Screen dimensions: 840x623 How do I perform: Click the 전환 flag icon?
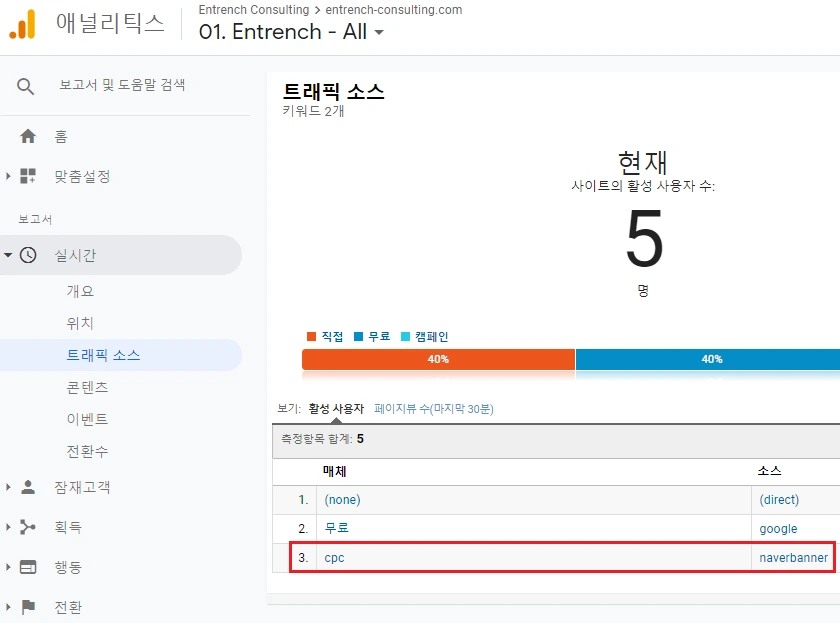[x=28, y=607]
